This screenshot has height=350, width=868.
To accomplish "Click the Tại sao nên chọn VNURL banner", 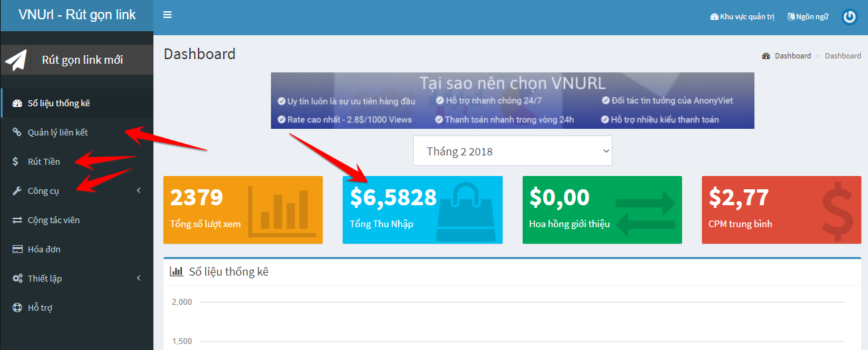I will (x=512, y=100).
